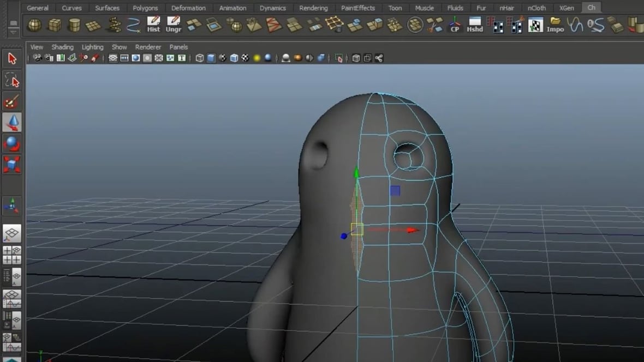This screenshot has height=362, width=644.
Task: Activate the Paint Selection tool
Action: [x=12, y=101]
